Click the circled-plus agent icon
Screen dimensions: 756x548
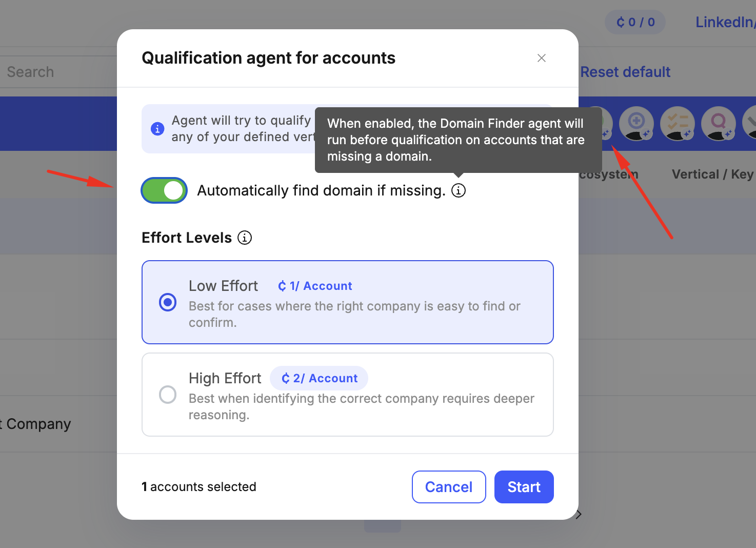tap(636, 122)
